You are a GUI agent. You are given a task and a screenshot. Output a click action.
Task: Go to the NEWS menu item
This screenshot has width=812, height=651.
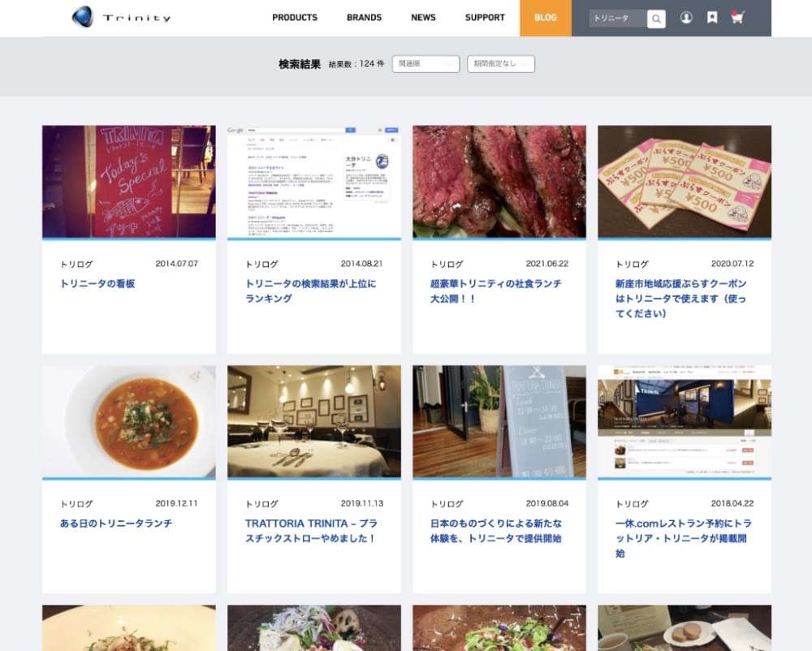(423, 18)
